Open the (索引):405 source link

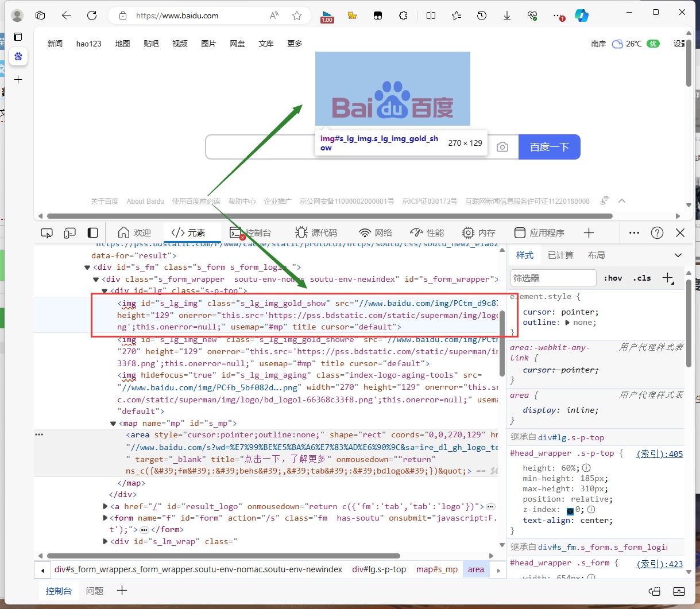pos(660,454)
